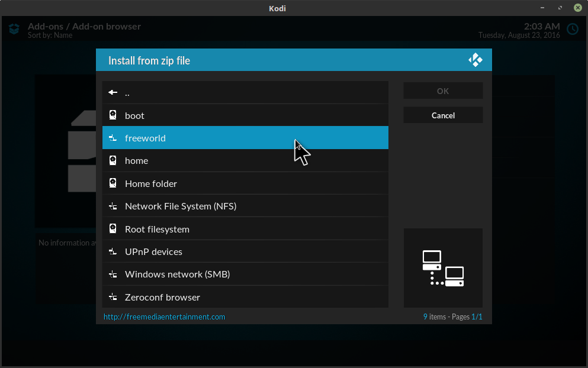Open Network File System (NFS)
Viewport: 588px width, 368px height.
pos(245,206)
